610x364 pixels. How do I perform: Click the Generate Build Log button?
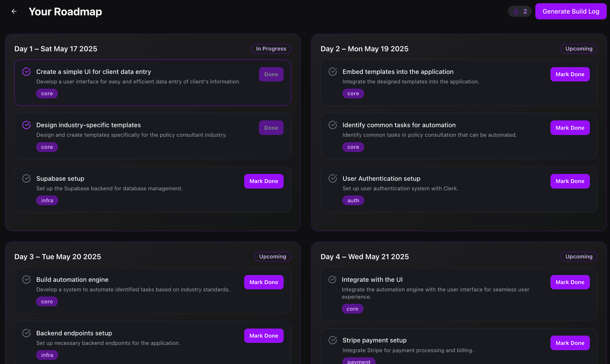click(571, 11)
